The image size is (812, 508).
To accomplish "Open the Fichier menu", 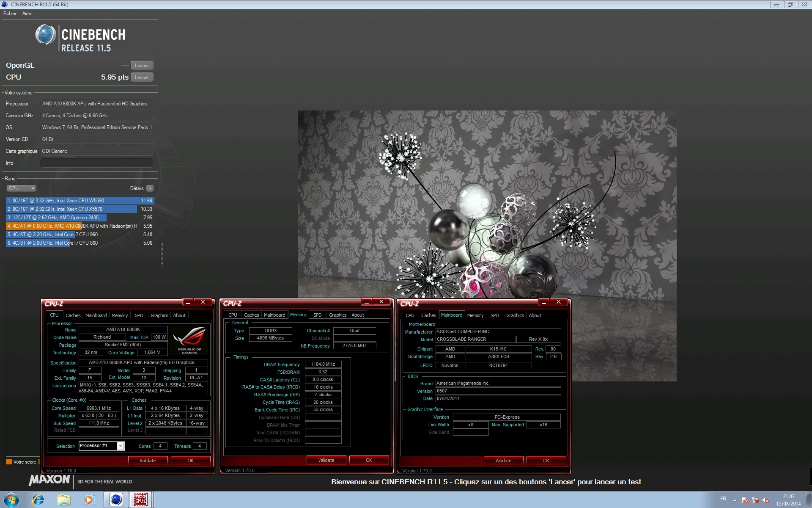I will (x=10, y=14).
